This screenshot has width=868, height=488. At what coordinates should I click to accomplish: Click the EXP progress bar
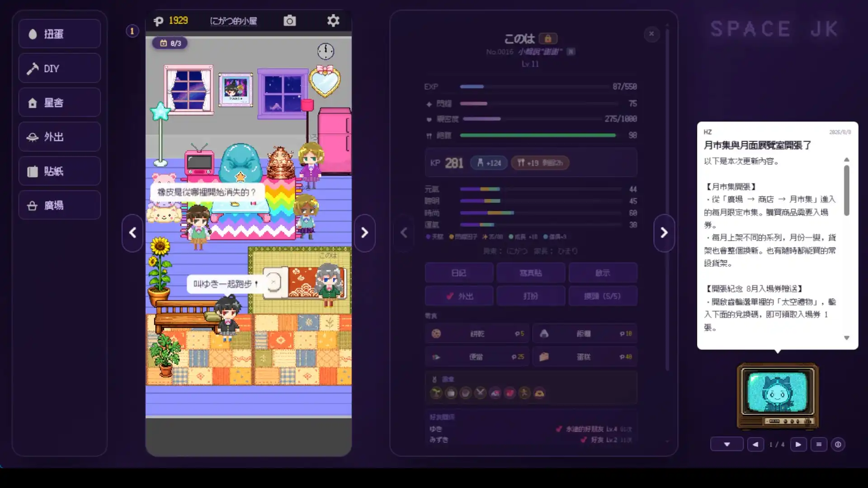534,86
